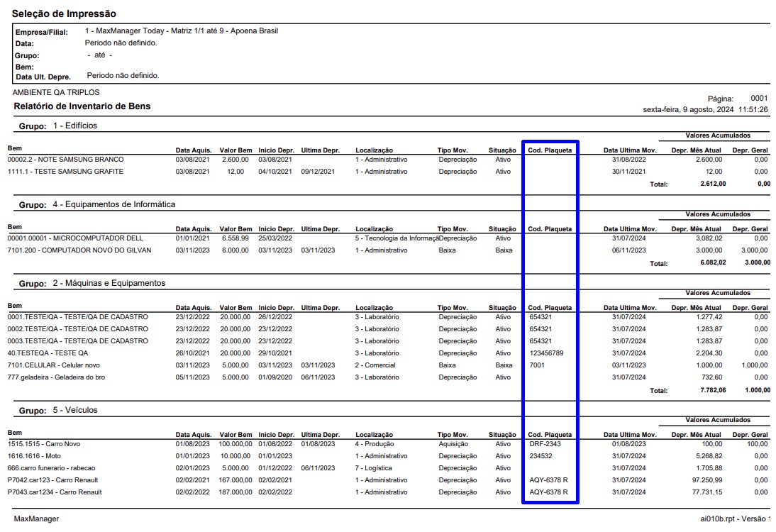Image resolution: width=776 pixels, height=532 pixels.
Task: Click depreciation value '3.082,02'
Action: click(709, 238)
